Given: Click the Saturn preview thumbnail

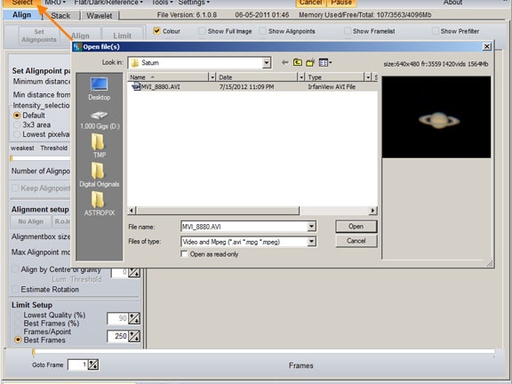Looking at the screenshot, I should [x=436, y=117].
